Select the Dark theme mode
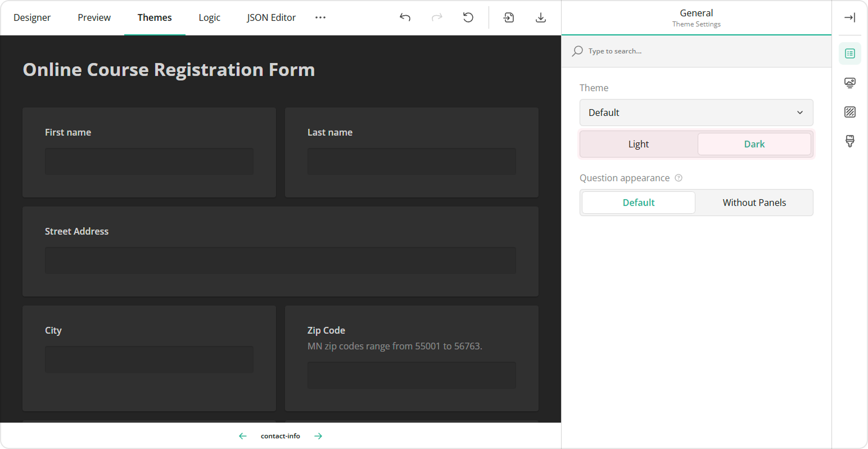Viewport: 868px width, 449px height. pyautogui.click(x=754, y=144)
